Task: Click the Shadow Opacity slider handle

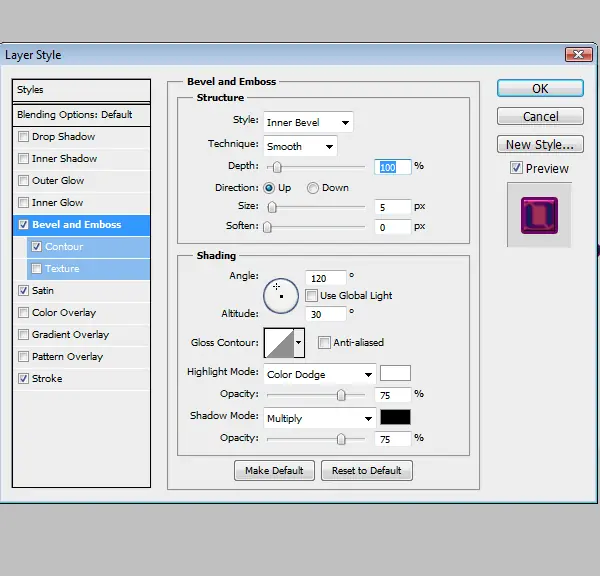Action: pos(341,439)
